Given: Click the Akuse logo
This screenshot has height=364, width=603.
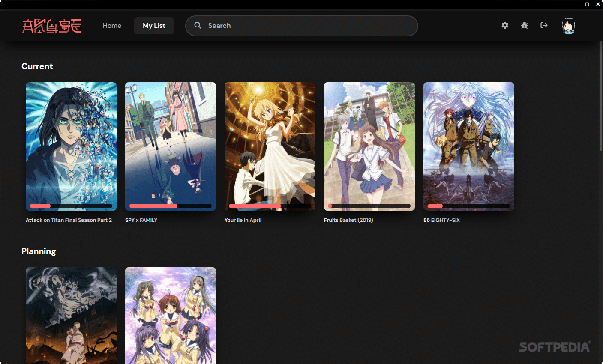Looking at the screenshot, I should [51, 26].
